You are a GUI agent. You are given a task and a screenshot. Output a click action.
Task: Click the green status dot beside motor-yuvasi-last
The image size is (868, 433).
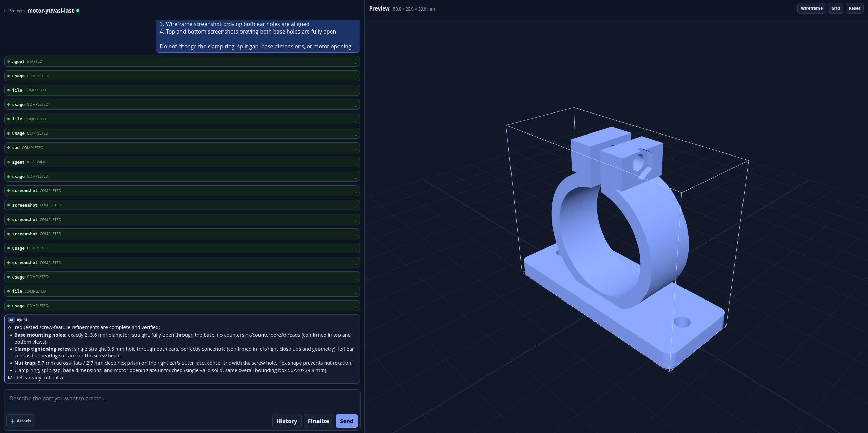[78, 11]
